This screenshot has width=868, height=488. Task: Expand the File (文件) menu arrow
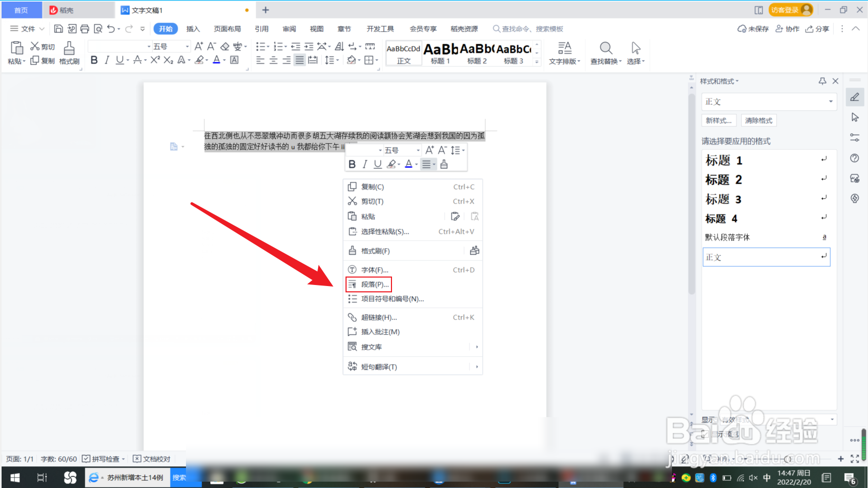42,29
